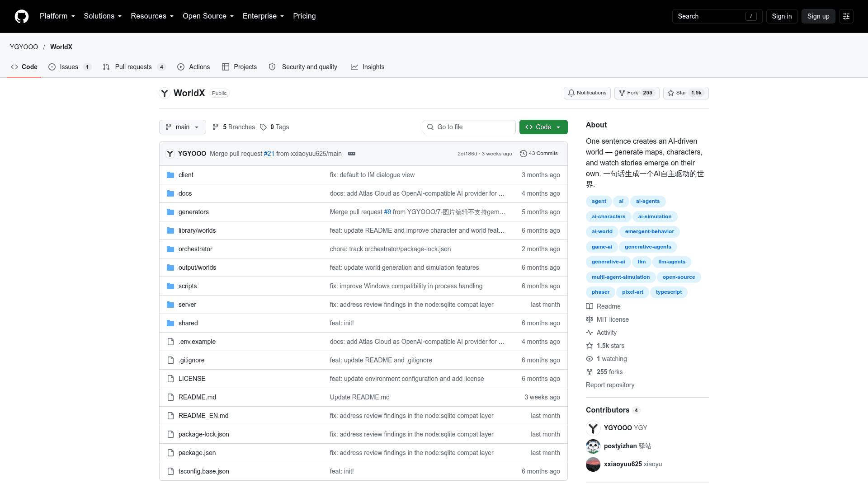Expand the commit message ellipsis icon
This screenshot has width=868, height=488.
pos(352,154)
